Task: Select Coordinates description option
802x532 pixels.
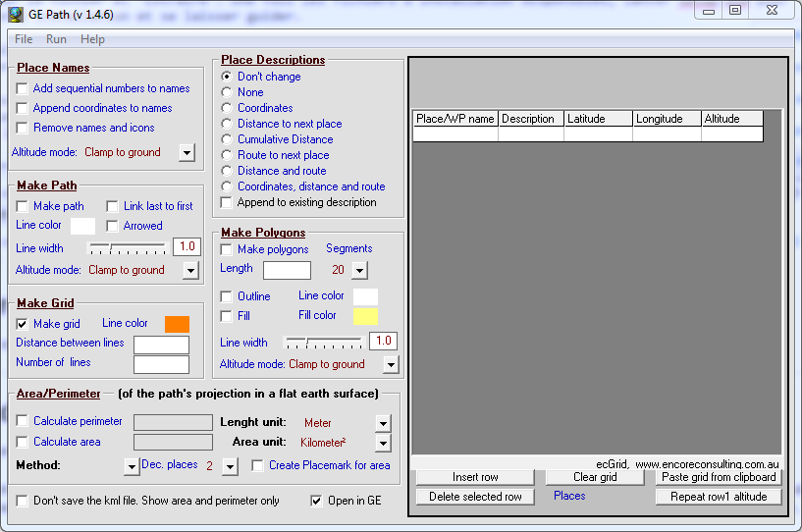Action: coord(227,108)
